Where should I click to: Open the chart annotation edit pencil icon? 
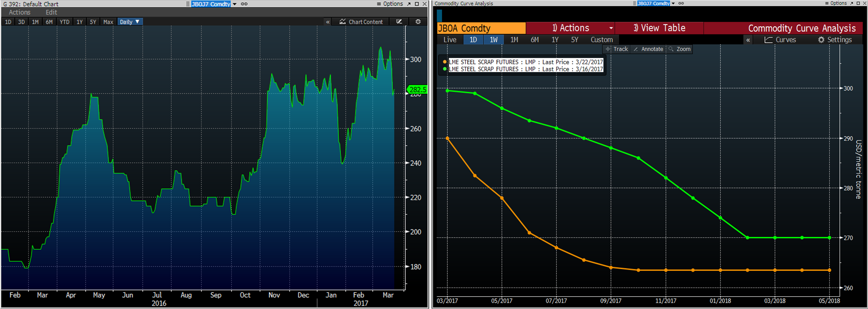coord(399,22)
